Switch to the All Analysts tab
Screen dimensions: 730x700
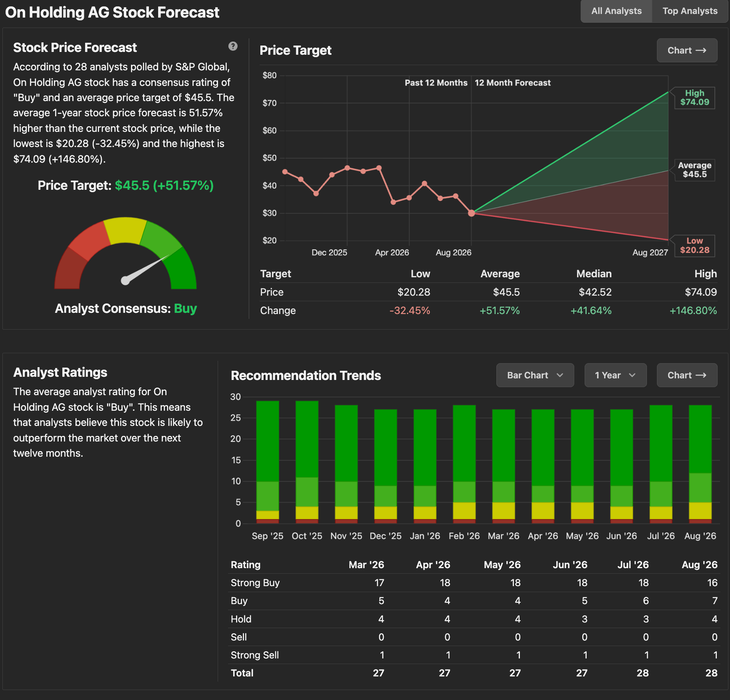pyautogui.click(x=616, y=11)
